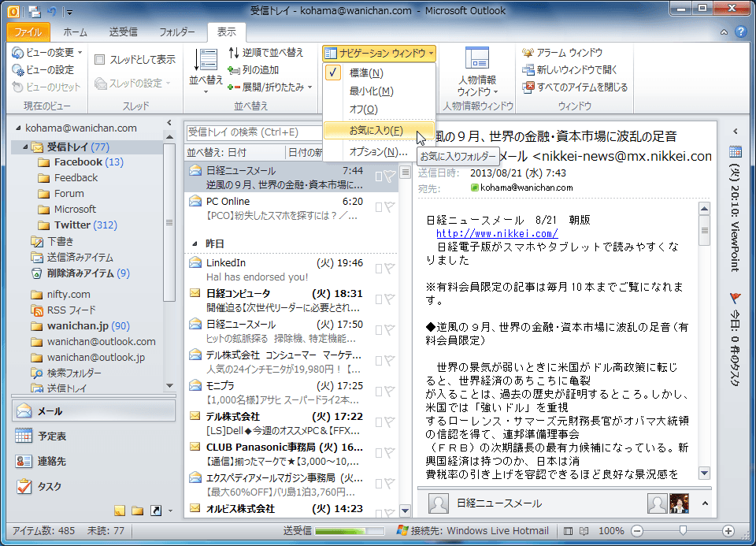
Task: Switch to 連絡先 contacts module
Action: point(94,461)
